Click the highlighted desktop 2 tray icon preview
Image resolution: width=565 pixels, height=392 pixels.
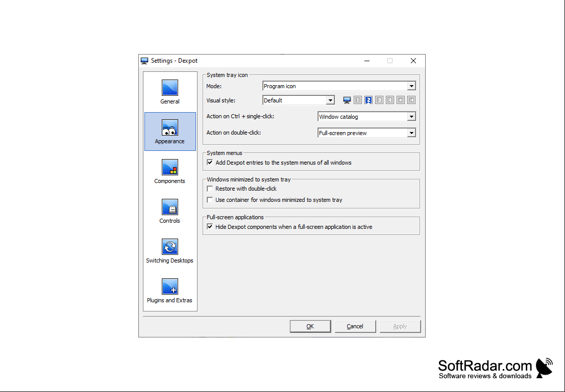369,100
